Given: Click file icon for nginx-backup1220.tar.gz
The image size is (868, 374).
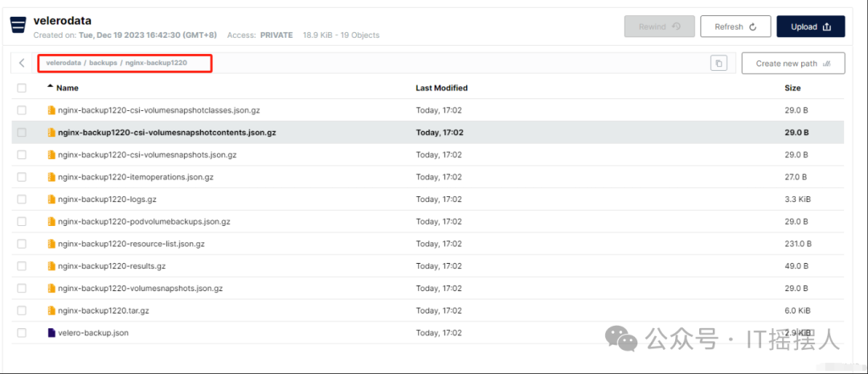Looking at the screenshot, I should 51,310.
